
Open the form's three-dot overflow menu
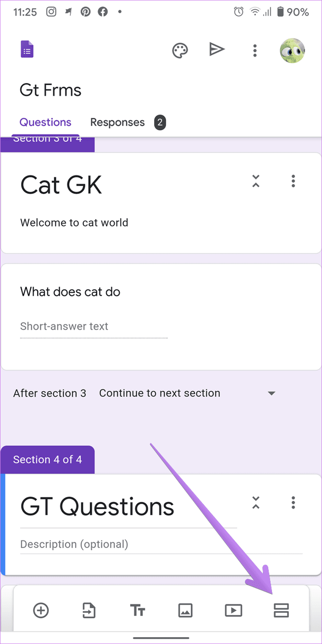[x=255, y=50]
